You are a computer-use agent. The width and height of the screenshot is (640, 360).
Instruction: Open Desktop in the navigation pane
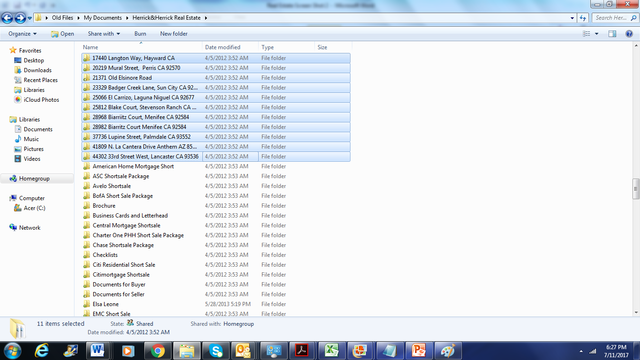(33, 60)
